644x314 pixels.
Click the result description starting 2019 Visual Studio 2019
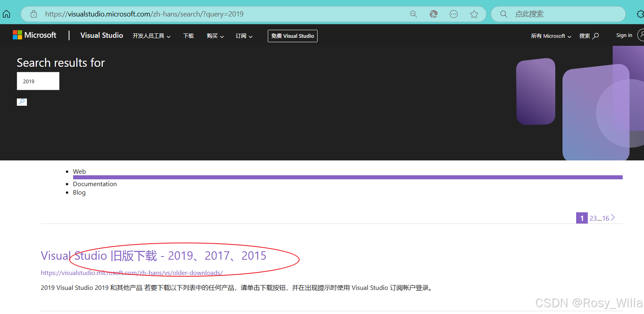pyautogui.click(x=237, y=287)
